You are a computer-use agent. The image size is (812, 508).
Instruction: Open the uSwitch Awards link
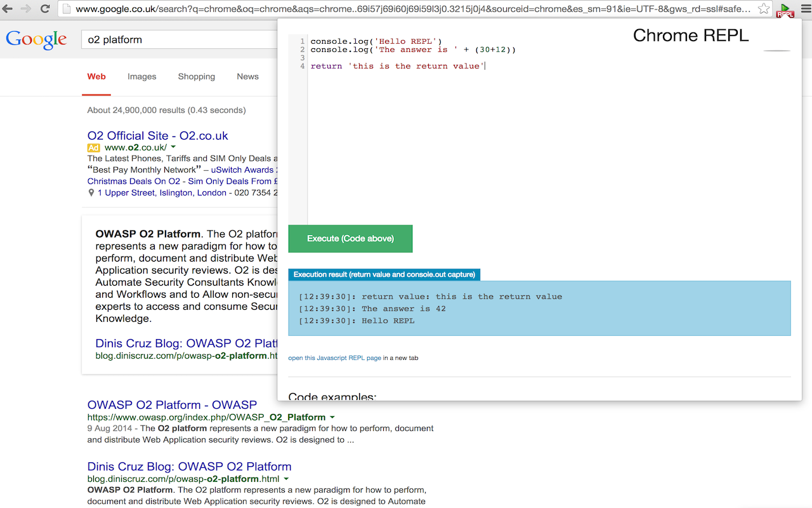244,170
